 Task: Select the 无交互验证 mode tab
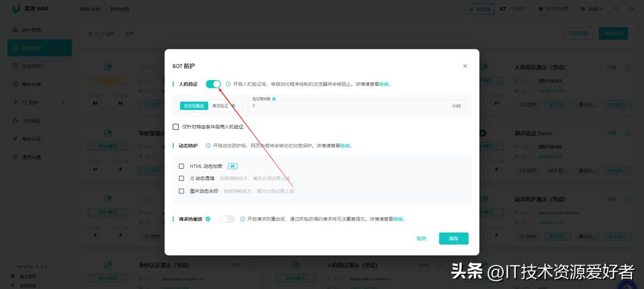click(x=194, y=106)
